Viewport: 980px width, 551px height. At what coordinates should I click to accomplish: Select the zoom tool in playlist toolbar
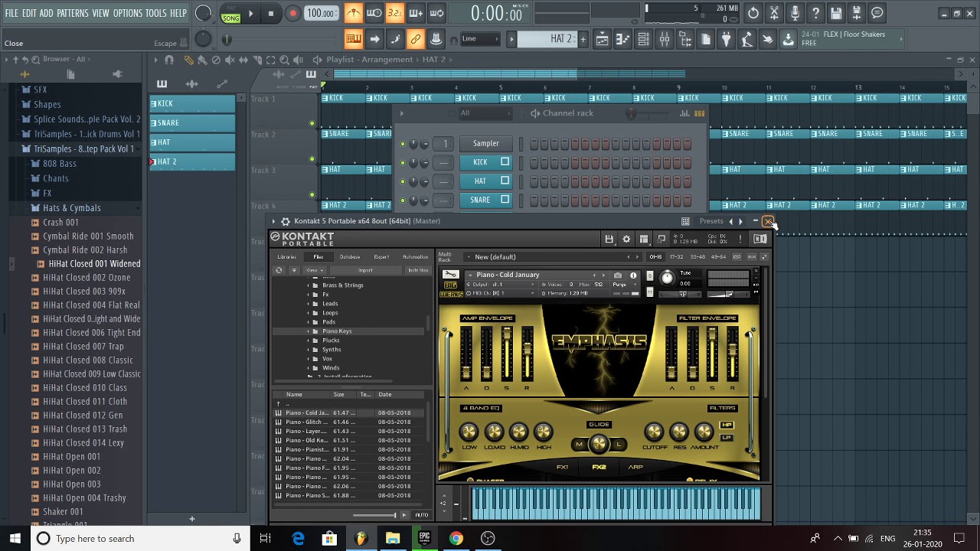[x=283, y=60]
